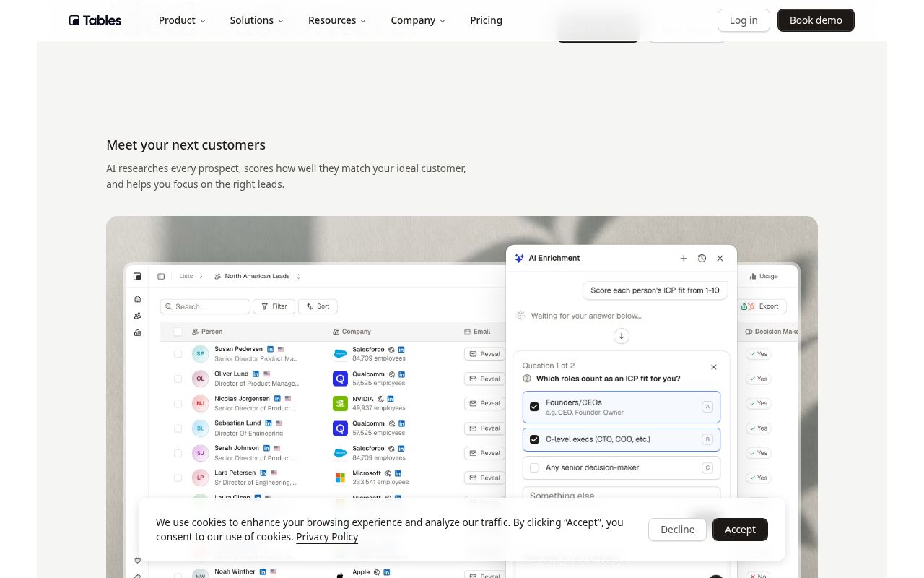This screenshot has width=924, height=578.
Task: Click the Person column header
Action: (x=207, y=332)
